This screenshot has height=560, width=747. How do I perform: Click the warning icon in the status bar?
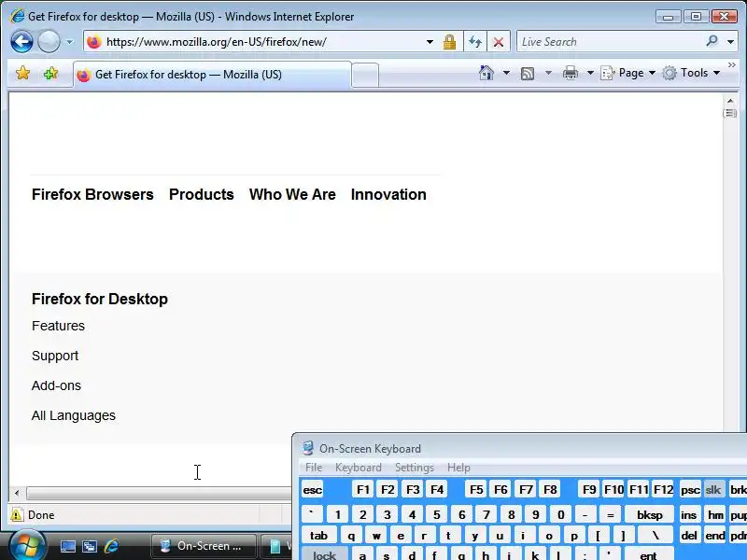pyautogui.click(x=16, y=515)
